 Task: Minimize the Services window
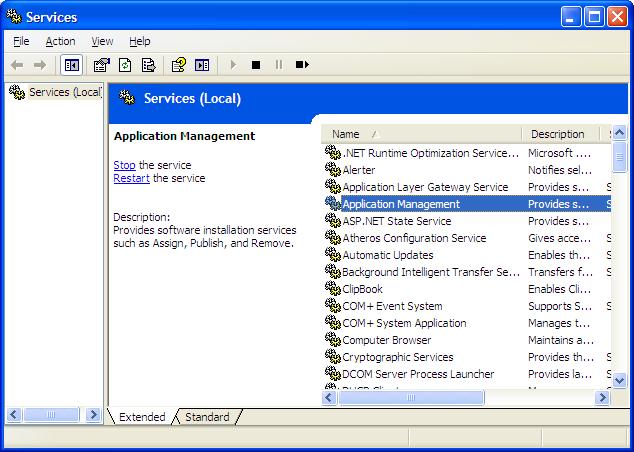(x=571, y=17)
